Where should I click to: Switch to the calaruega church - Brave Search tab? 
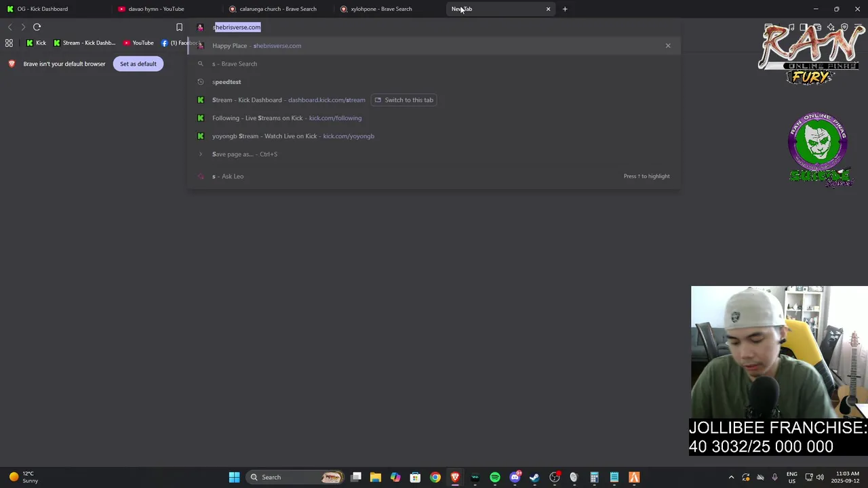(x=278, y=9)
